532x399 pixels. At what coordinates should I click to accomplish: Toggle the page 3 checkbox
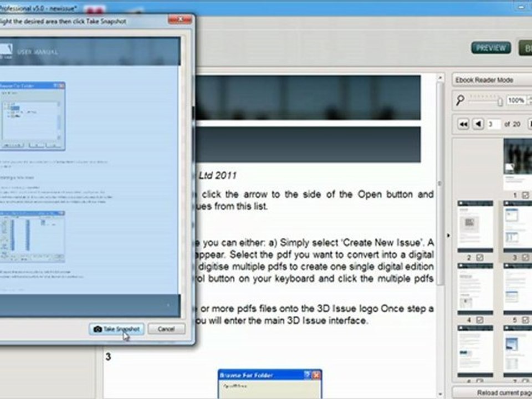click(525, 258)
